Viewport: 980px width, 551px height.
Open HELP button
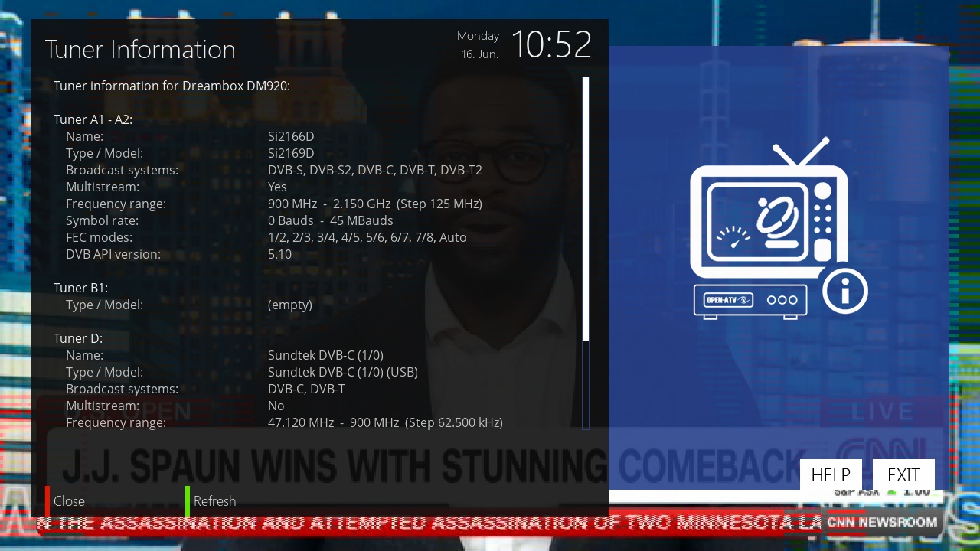831,474
